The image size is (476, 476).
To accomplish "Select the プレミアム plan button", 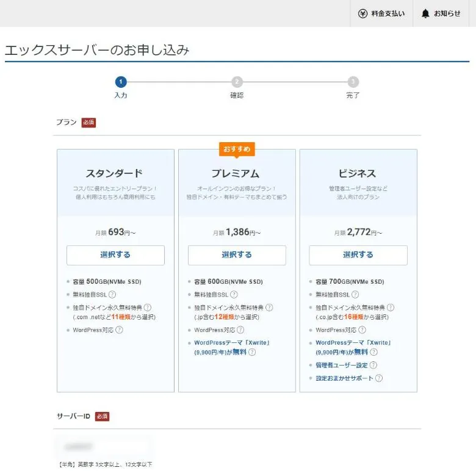I will click(x=237, y=255).
